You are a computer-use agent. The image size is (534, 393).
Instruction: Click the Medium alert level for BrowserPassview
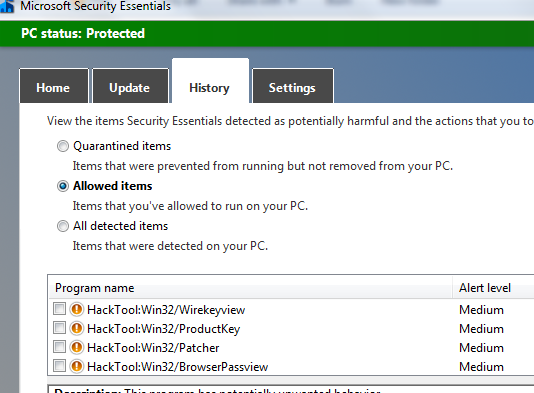[481, 367]
